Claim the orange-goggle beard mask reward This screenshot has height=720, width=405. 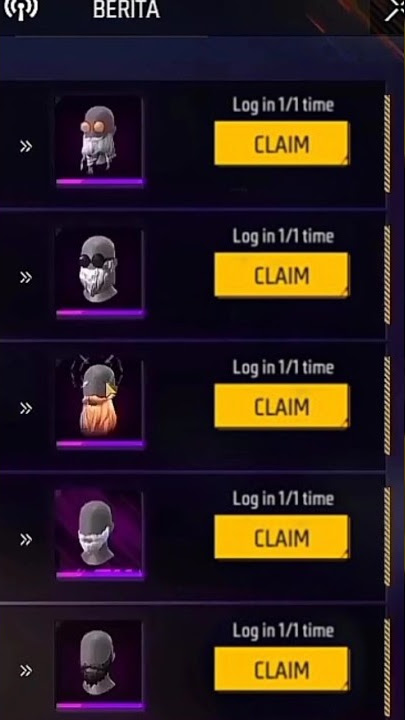tap(281, 144)
